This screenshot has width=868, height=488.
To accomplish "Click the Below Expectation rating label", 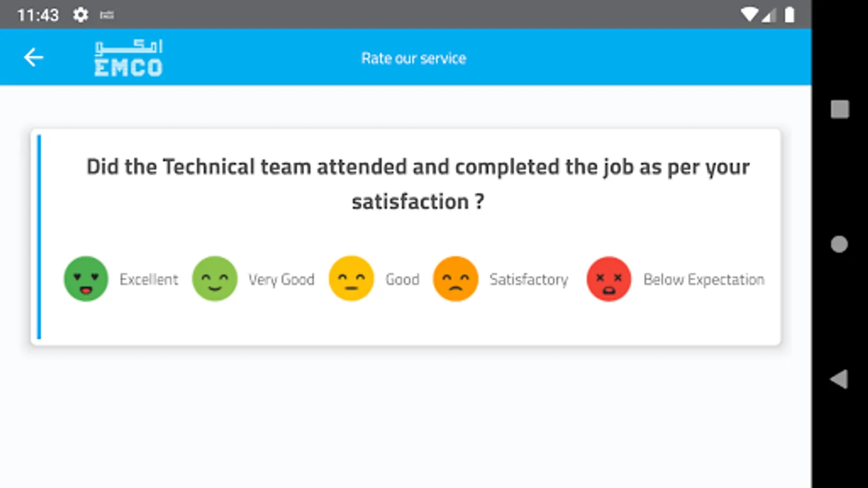I will tap(704, 280).
